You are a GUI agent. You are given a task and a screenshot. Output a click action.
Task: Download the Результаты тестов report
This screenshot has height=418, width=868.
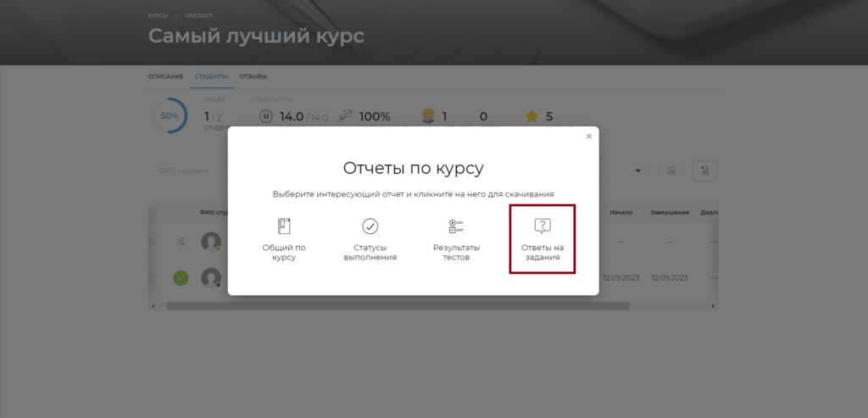tap(456, 240)
